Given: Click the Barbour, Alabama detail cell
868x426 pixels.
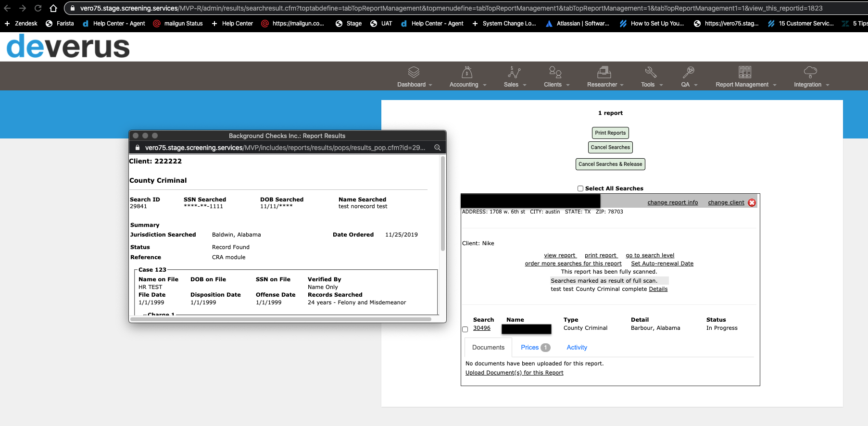Looking at the screenshot, I should pyautogui.click(x=655, y=328).
